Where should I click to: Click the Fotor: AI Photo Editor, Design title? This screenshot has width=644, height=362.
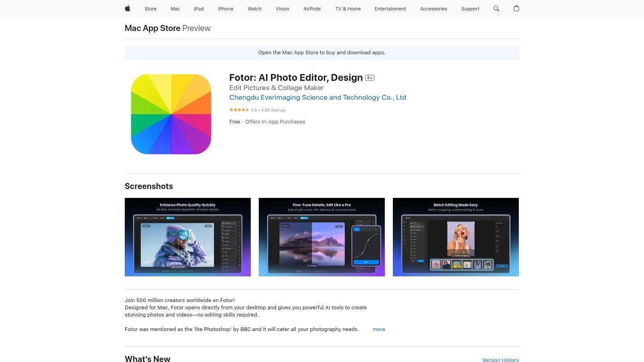296,78
